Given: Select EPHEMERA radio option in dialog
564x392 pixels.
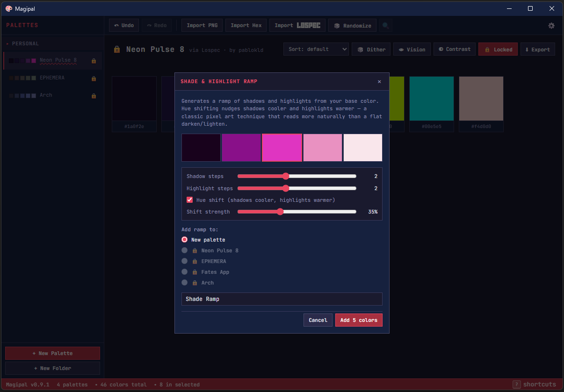Looking at the screenshot, I should click(185, 261).
